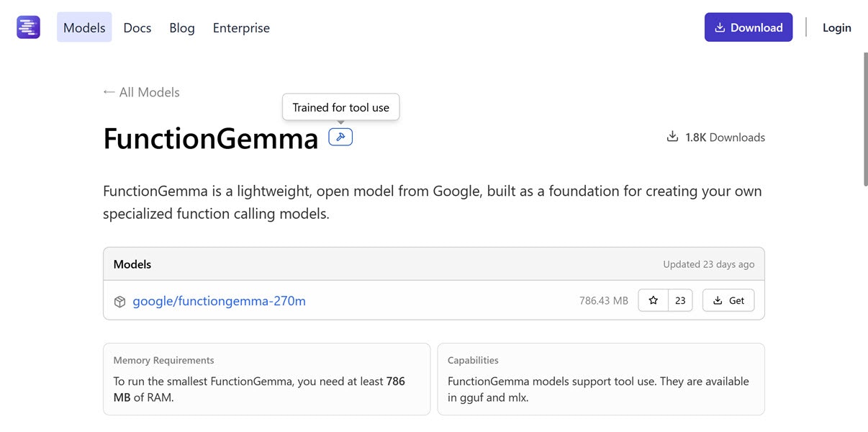868x432 pixels.
Task: Go to the Blog page
Action: click(x=182, y=27)
